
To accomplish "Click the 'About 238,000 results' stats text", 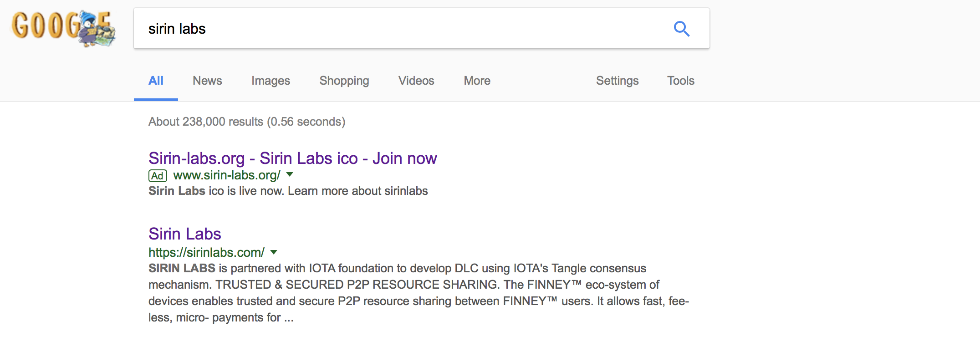I will pyautogui.click(x=247, y=122).
